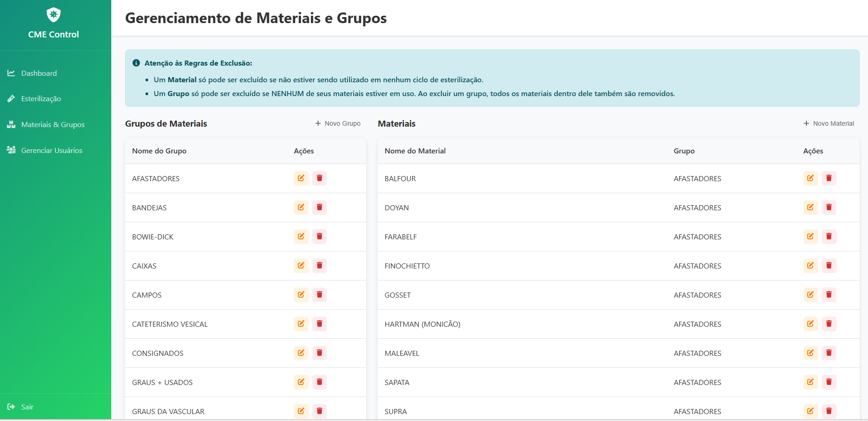This screenshot has height=421, width=868.
Task: Delete the GOSSET material
Action: tap(829, 295)
